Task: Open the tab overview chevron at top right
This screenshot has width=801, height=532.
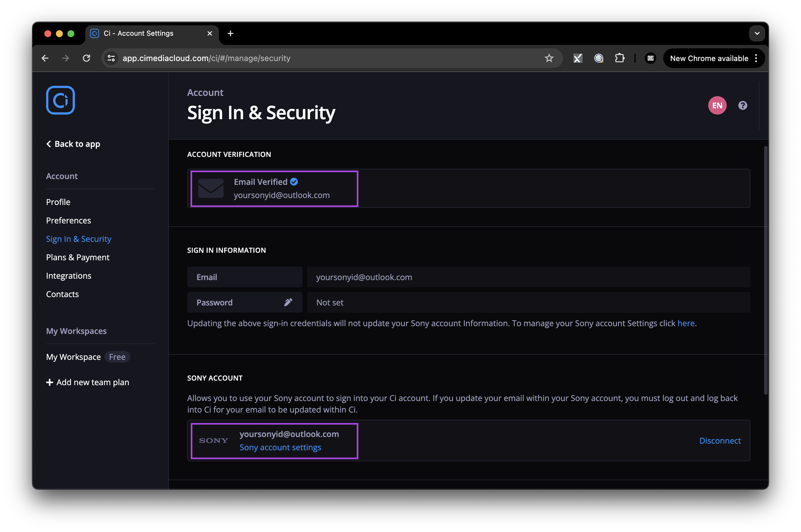Action: coord(757,33)
